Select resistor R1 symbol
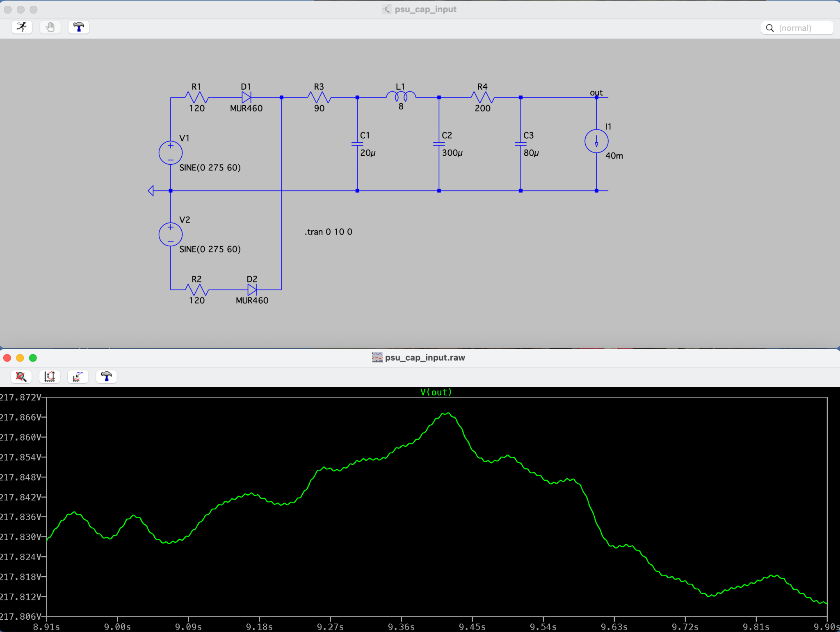This screenshot has width=840, height=632. tap(197, 98)
